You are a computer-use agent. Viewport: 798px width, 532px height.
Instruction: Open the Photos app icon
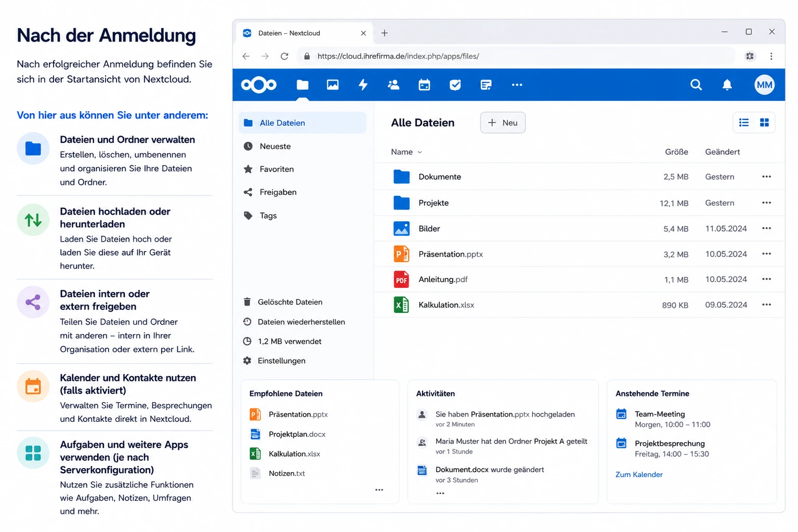333,85
